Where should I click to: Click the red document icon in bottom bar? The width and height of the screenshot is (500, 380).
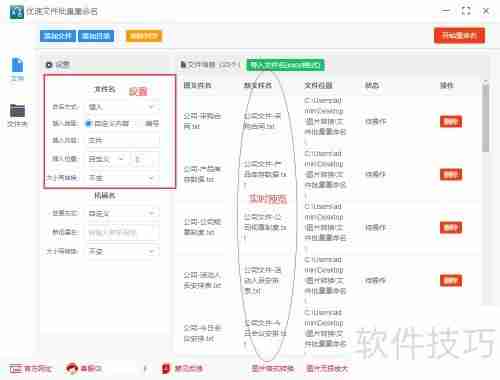pyautogui.click(x=166, y=368)
